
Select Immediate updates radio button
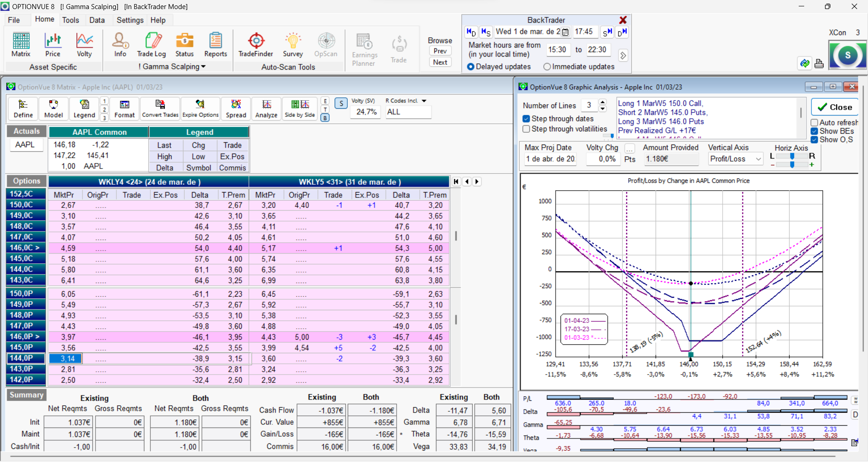547,67
